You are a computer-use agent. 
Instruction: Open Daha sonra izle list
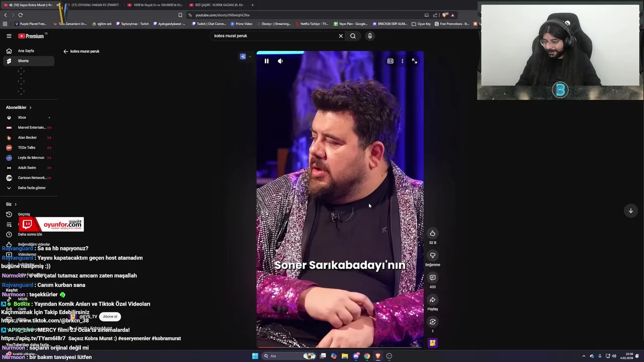(x=28, y=234)
